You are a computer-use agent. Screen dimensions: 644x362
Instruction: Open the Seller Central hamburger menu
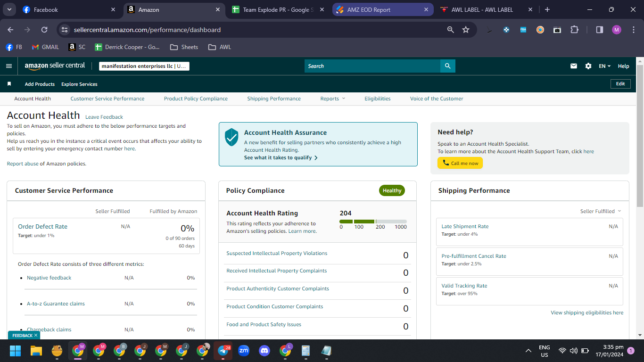pos(8,66)
